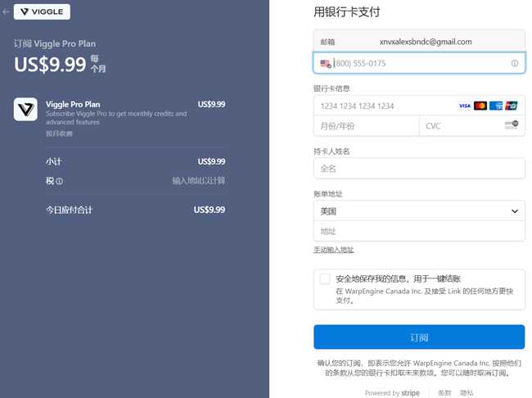Click the Visa card icon

coord(464,106)
